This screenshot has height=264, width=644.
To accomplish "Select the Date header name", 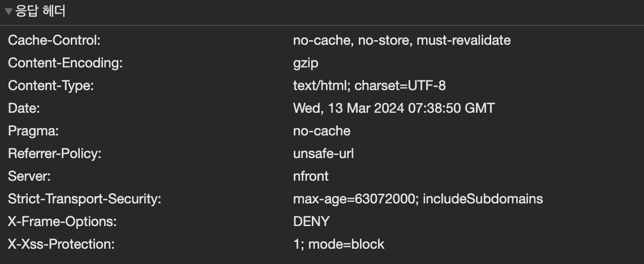I will [x=24, y=109].
